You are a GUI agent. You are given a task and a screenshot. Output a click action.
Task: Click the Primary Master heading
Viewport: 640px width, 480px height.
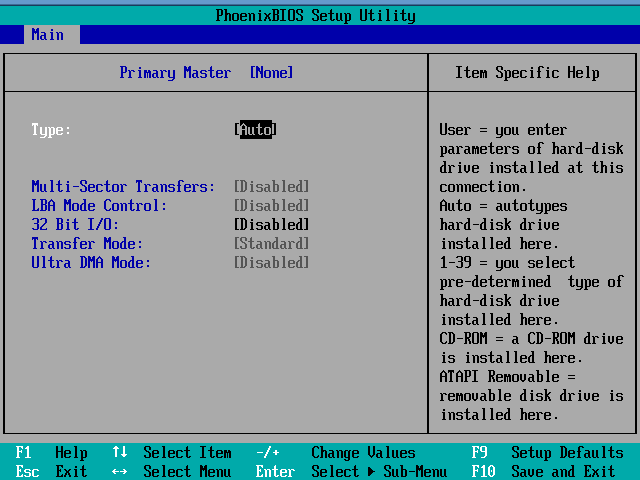tap(175, 73)
